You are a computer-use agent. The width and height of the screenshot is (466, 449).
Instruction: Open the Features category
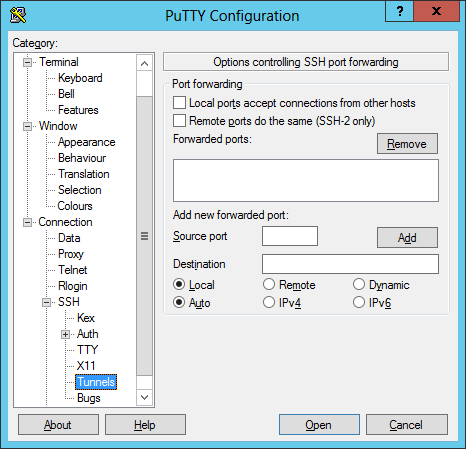[78, 110]
